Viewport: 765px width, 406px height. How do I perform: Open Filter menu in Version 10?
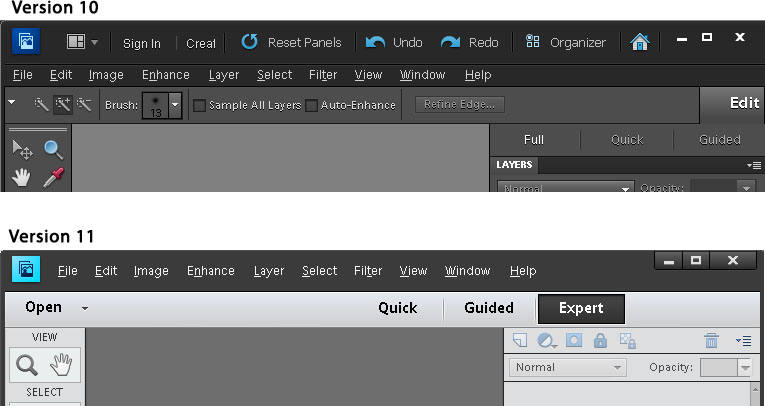pyautogui.click(x=322, y=75)
